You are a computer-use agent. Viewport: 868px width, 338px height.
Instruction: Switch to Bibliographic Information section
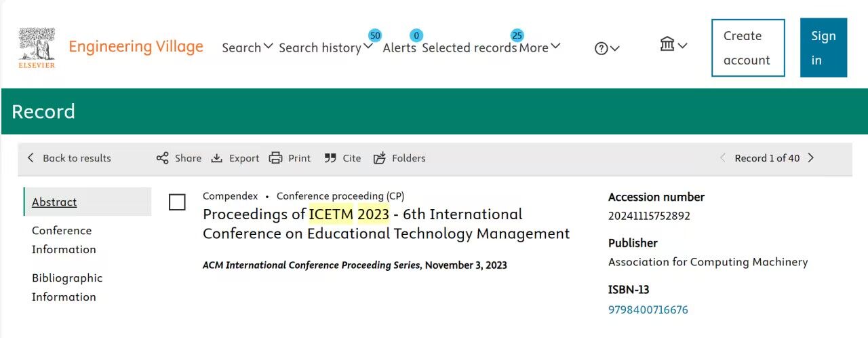tap(67, 288)
